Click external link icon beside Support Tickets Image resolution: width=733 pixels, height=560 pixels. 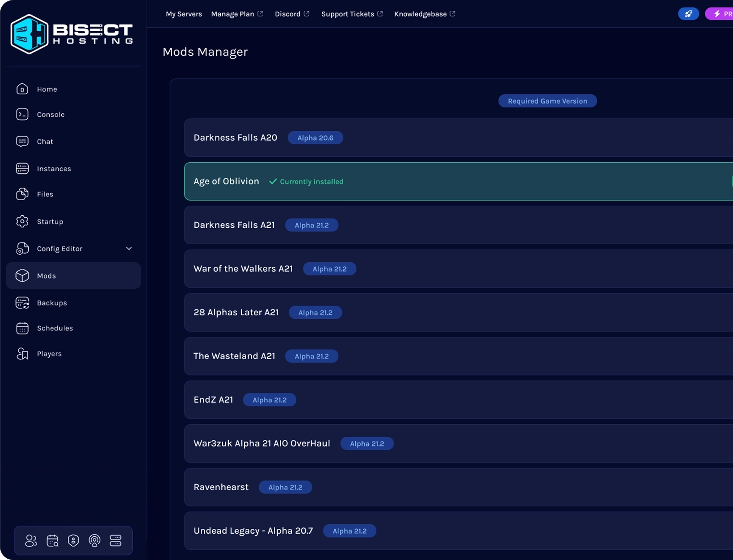tap(380, 14)
